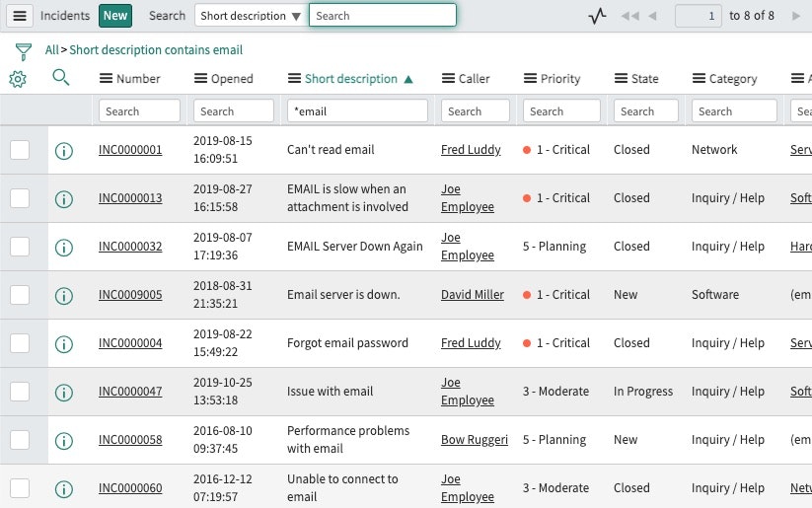Preview record INC0000047 info icon
Screen dimensions: 812x508
click(x=64, y=393)
